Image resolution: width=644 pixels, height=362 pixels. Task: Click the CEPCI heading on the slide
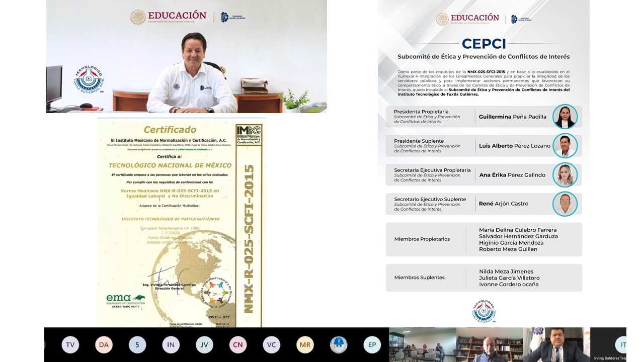(484, 44)
